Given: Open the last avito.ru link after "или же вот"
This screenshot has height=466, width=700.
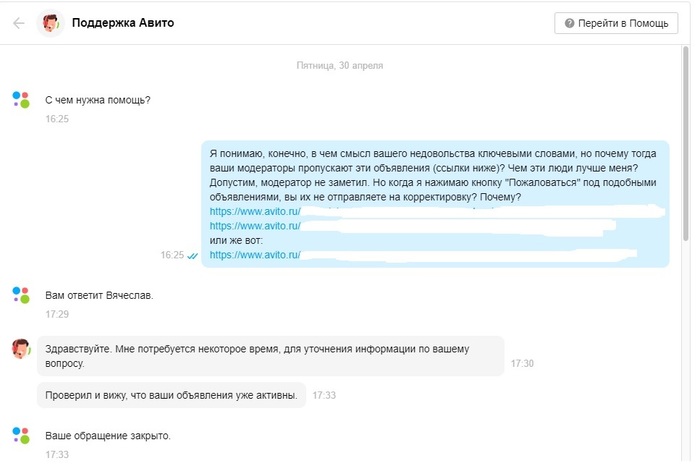Looking at the screenshot, I should pyautogui.click(x=255, y=255).
